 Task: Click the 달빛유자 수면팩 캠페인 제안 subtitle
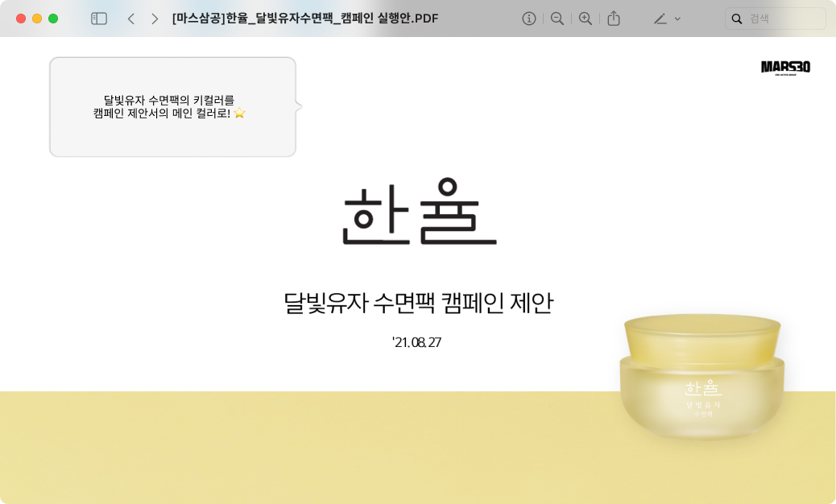click(x=419, y=303)
